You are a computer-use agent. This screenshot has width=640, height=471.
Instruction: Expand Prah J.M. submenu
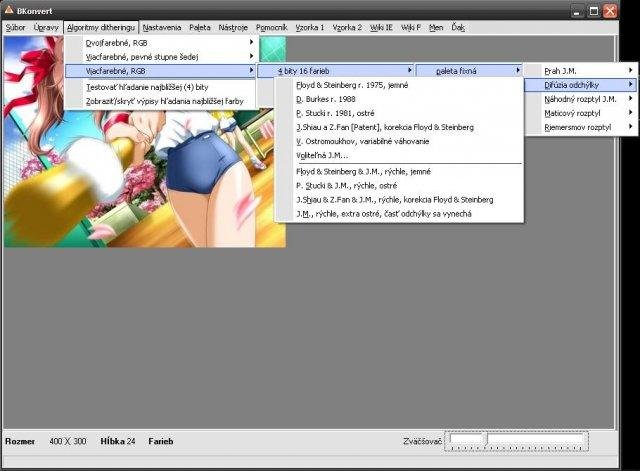point(581,71)
